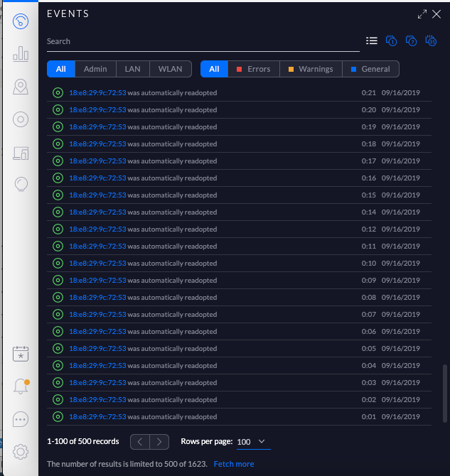Image resolution: width=450 pixels, height=476 pixels.
Task: Open device link in the 0:20 event
Action: click(x=97, y=109)
